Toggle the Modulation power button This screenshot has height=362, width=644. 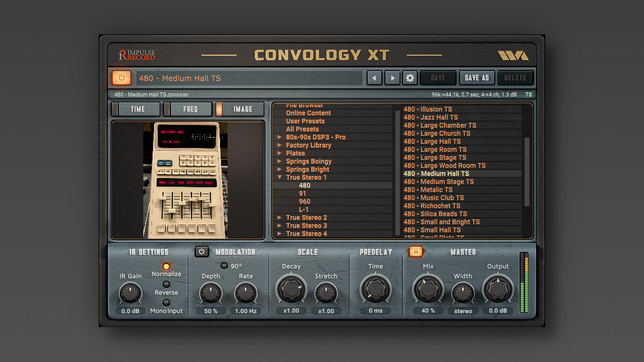[202, 252]
